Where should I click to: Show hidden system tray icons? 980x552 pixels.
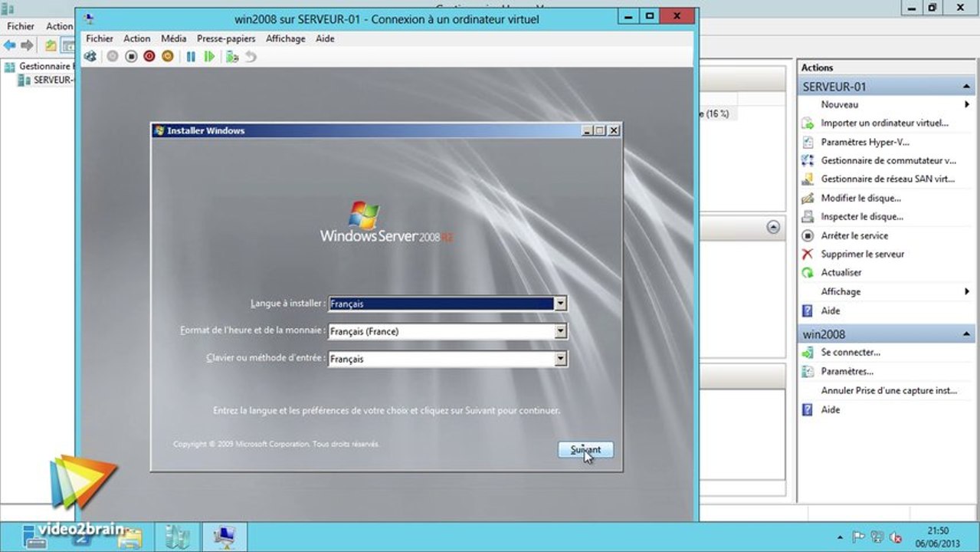pos(841,537)
